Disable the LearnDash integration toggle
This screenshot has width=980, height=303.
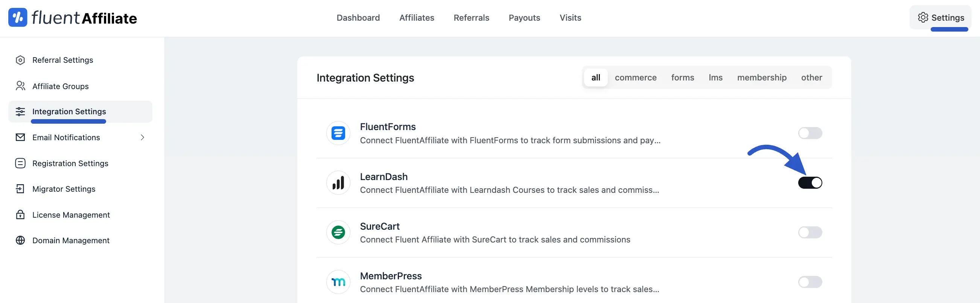(810, 183)
